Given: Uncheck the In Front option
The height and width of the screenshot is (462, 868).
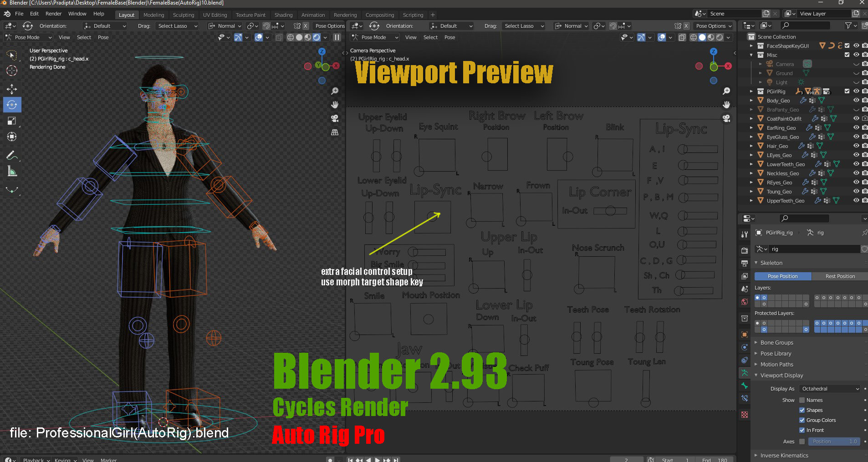Looking at the screenshot, I should pos(802,430).
